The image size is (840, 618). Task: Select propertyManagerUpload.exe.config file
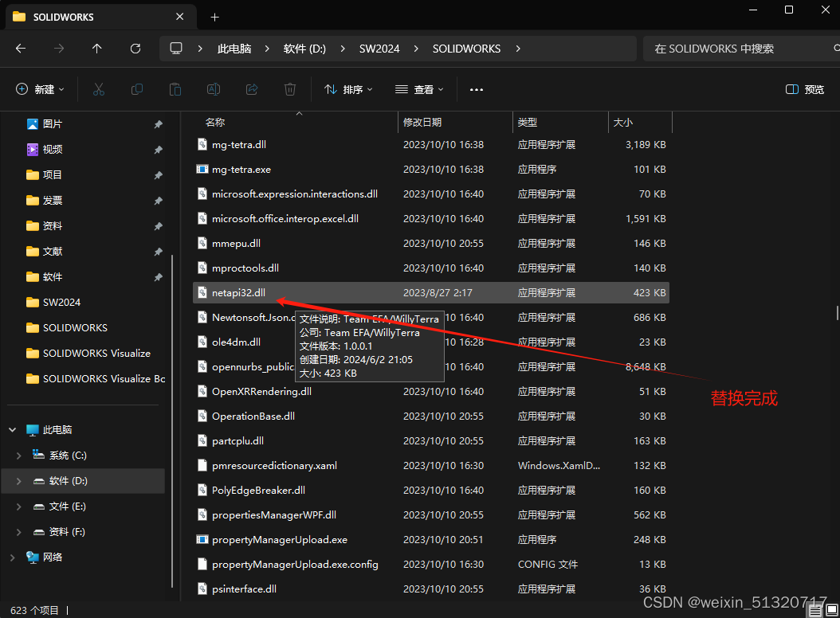430,564
